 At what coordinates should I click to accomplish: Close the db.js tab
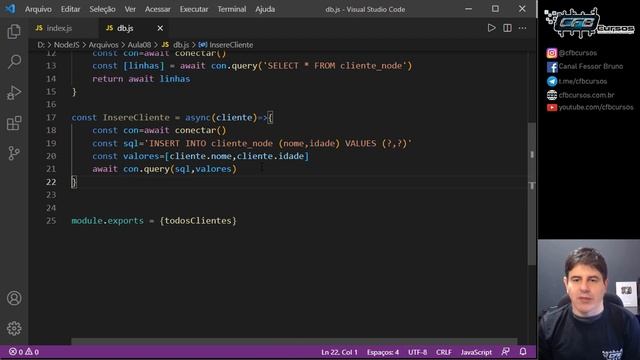click(x=160, y=28)
